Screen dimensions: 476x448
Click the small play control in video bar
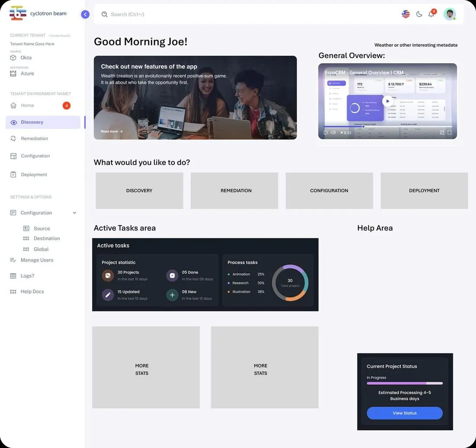[325, 132]
